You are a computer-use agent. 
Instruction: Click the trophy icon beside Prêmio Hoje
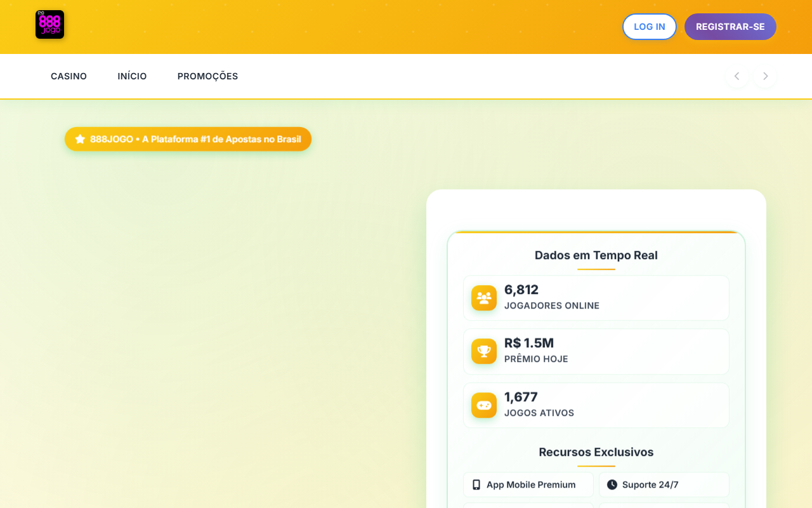coord(484,351)
